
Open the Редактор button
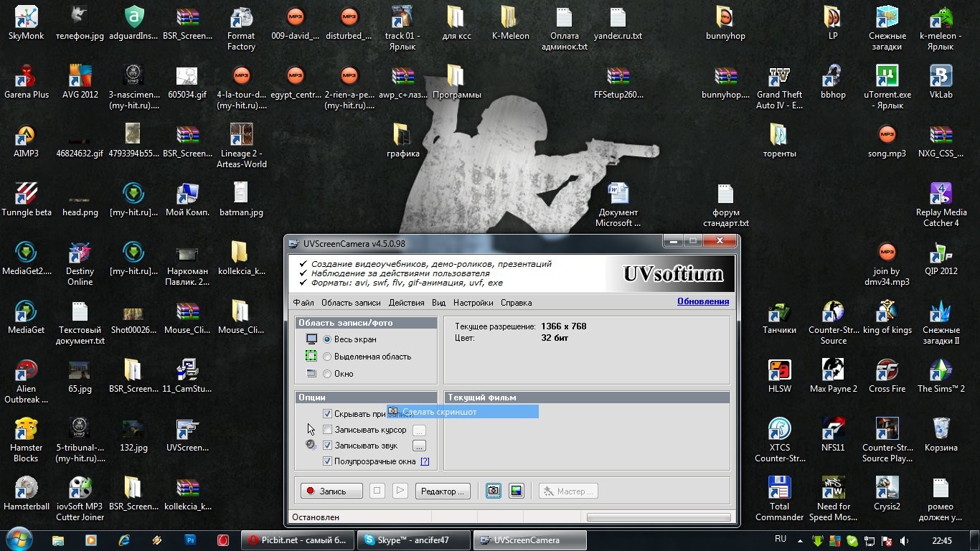tap(443, 491)
